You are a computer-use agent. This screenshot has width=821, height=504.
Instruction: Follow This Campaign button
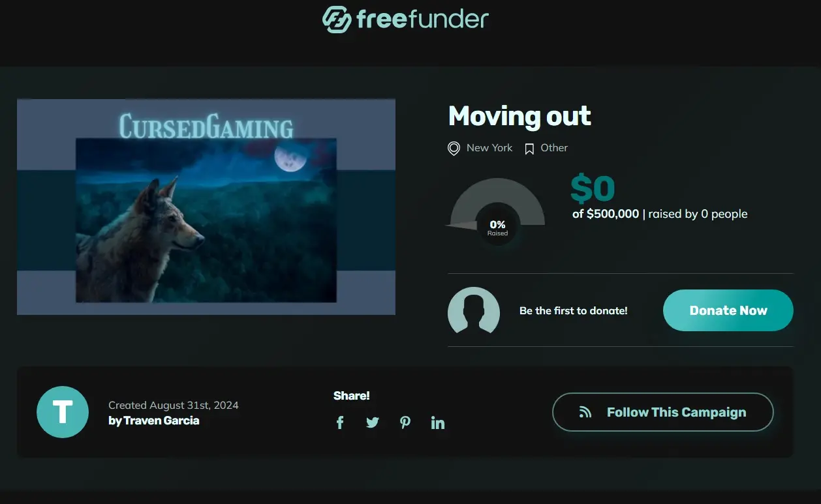pos(663,412)
